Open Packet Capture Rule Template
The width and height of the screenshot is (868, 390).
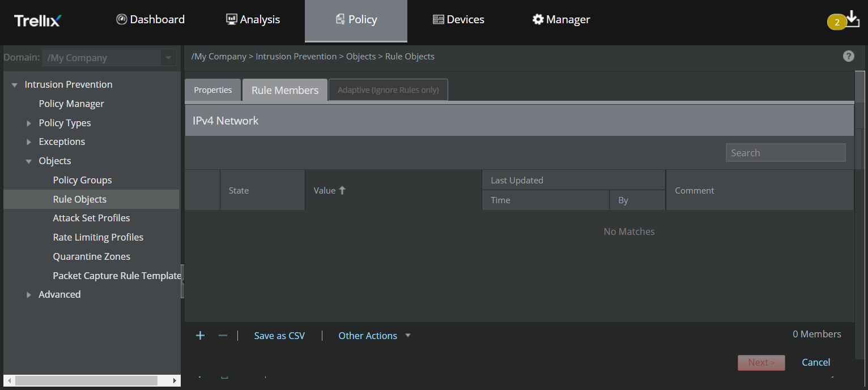click(117, 276)
